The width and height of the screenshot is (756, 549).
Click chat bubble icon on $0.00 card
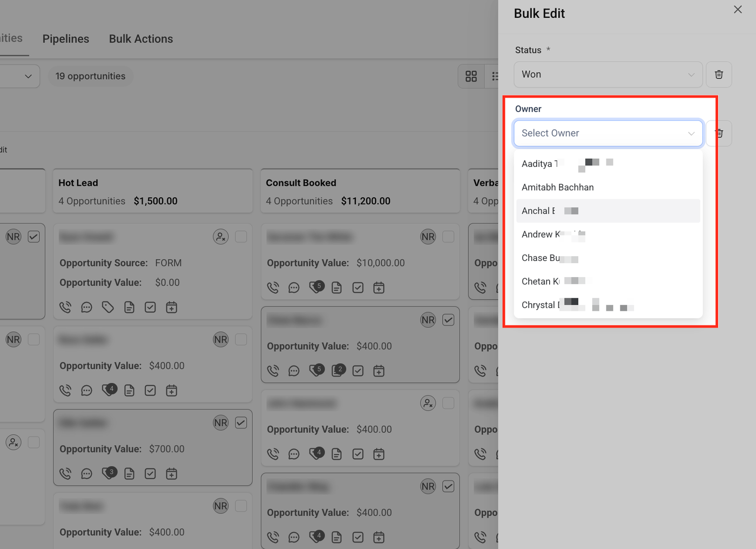tap(86, 307)
